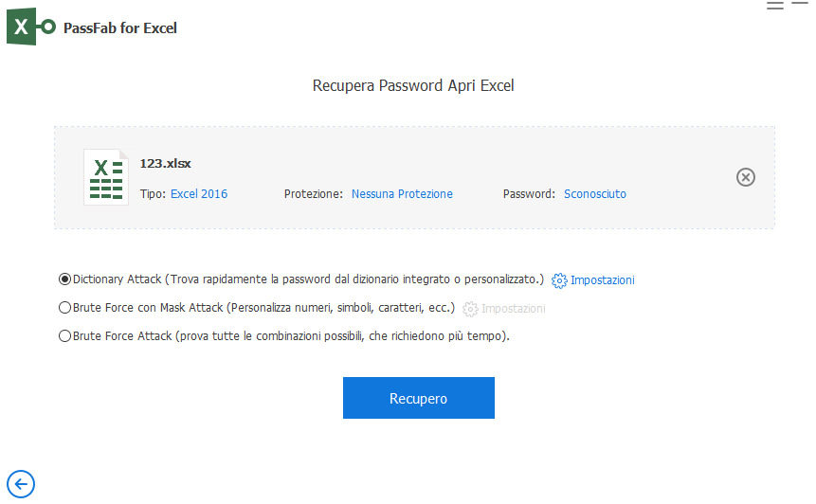
Task: Select Brute Force con Mask Attack option
Action: pyautogui.click(x=65, y=308)
